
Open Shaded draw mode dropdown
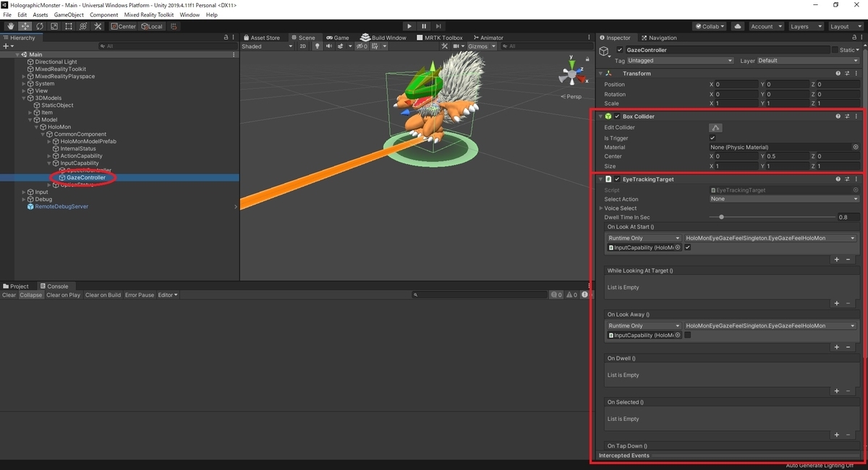(267, 46)
